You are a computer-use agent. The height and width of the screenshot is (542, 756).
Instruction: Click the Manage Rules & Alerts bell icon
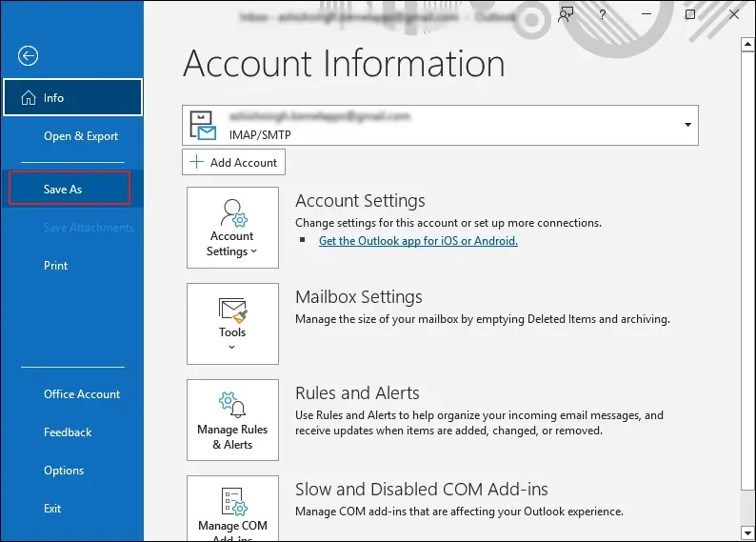(232, 405)
